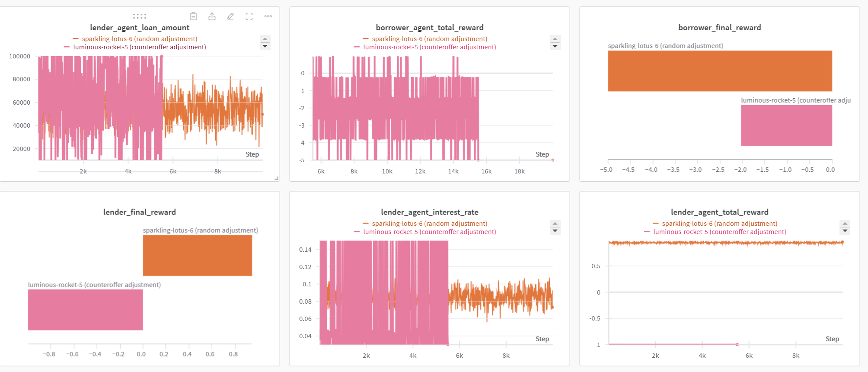Click the resize corner handle of loan_amount panel
The height and width of the screenshot is (372, 868).
point(277,178)
